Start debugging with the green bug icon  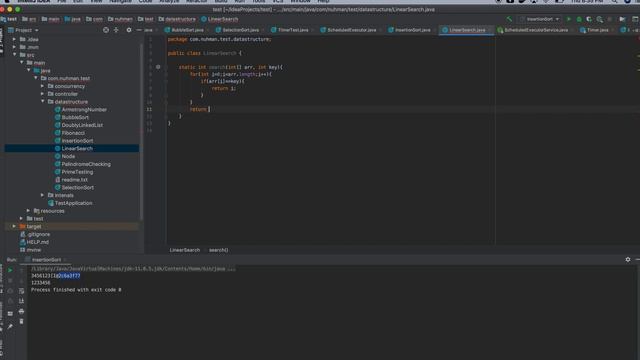click(579, 19)
